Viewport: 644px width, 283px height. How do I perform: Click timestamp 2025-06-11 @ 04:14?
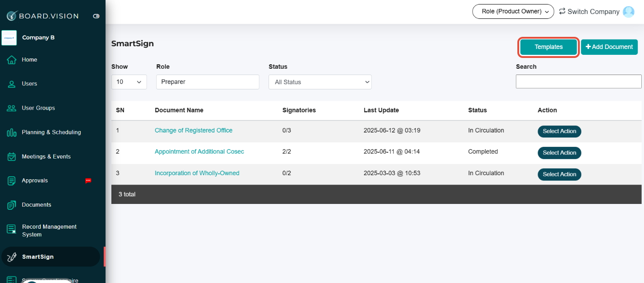coord(392,152)
